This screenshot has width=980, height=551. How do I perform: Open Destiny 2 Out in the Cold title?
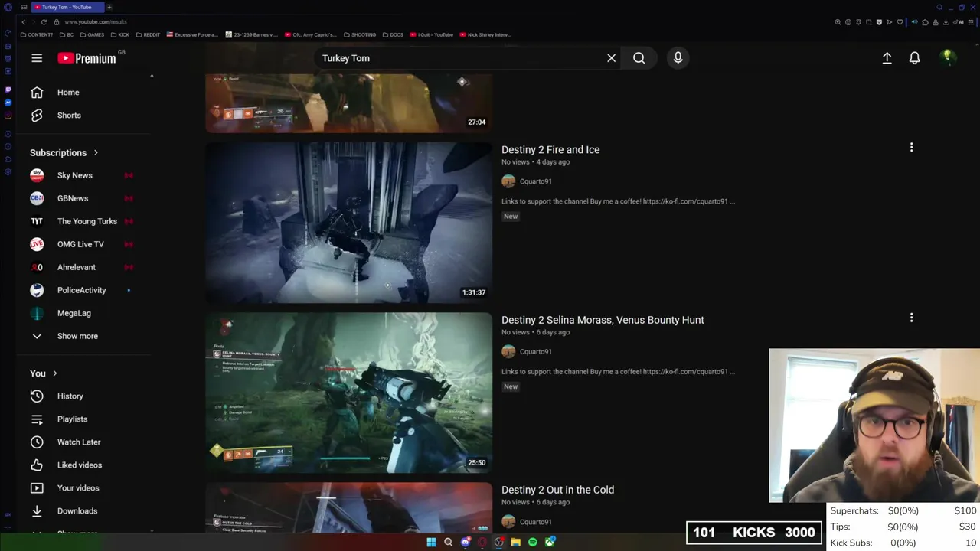coord(557,490)
